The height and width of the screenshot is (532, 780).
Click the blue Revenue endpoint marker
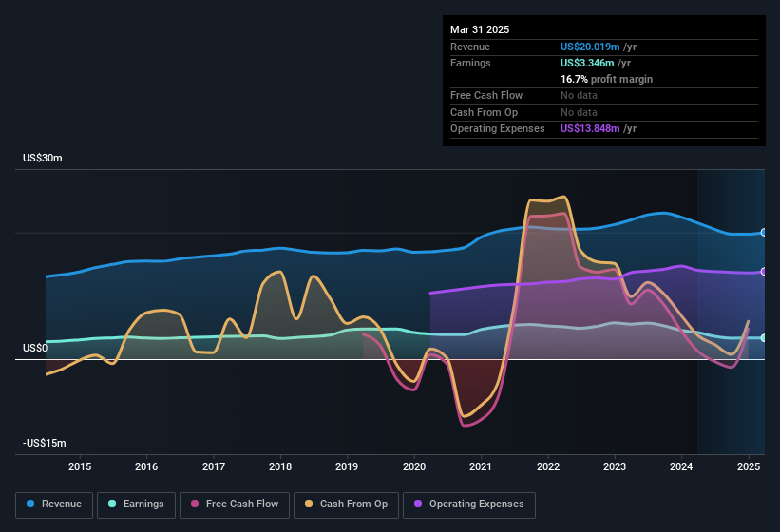tap(764, 232)
